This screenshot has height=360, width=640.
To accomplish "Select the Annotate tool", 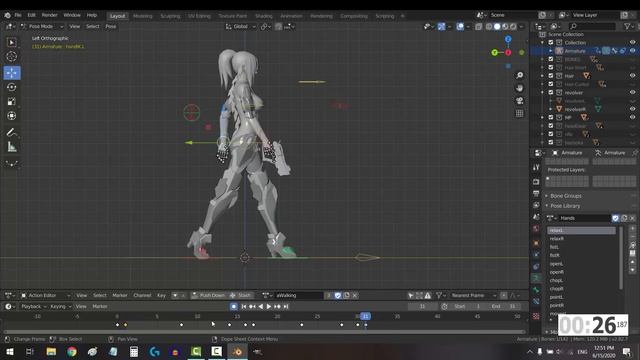I will 11,132.
